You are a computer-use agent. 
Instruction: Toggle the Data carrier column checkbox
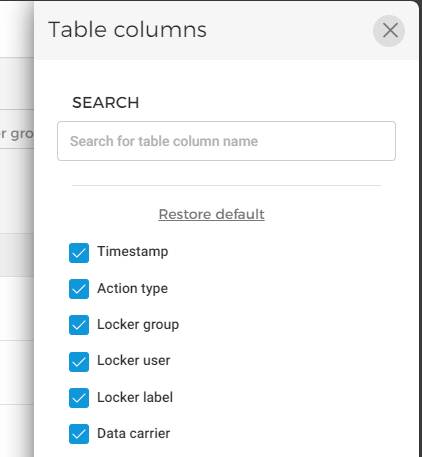(x=79, y=434)
